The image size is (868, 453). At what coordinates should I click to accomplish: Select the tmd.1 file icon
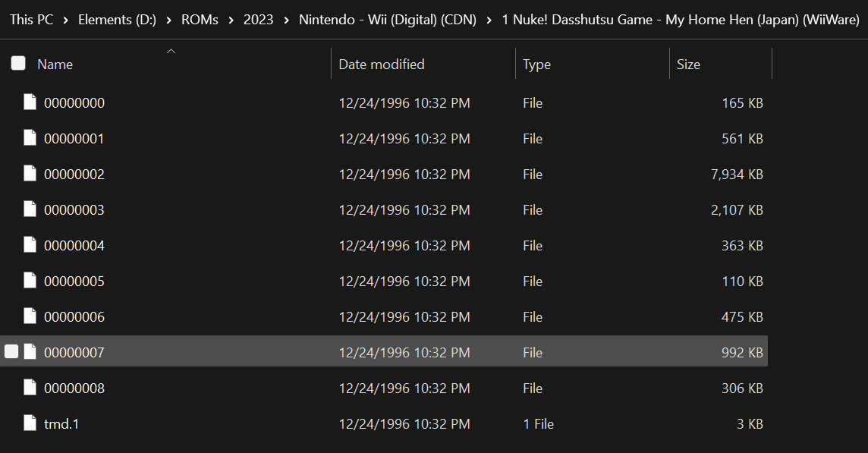pyautogui.click(x=30, y=423)
